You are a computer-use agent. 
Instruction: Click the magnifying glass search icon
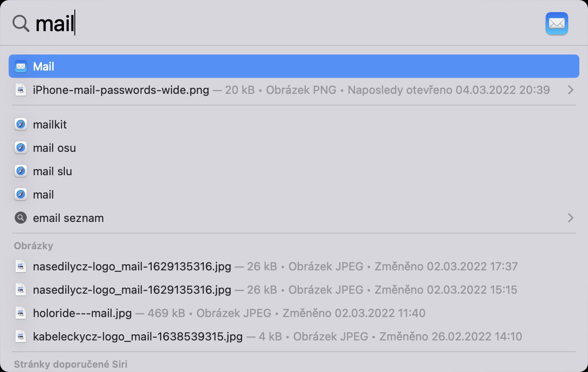(x=20, y=23)
